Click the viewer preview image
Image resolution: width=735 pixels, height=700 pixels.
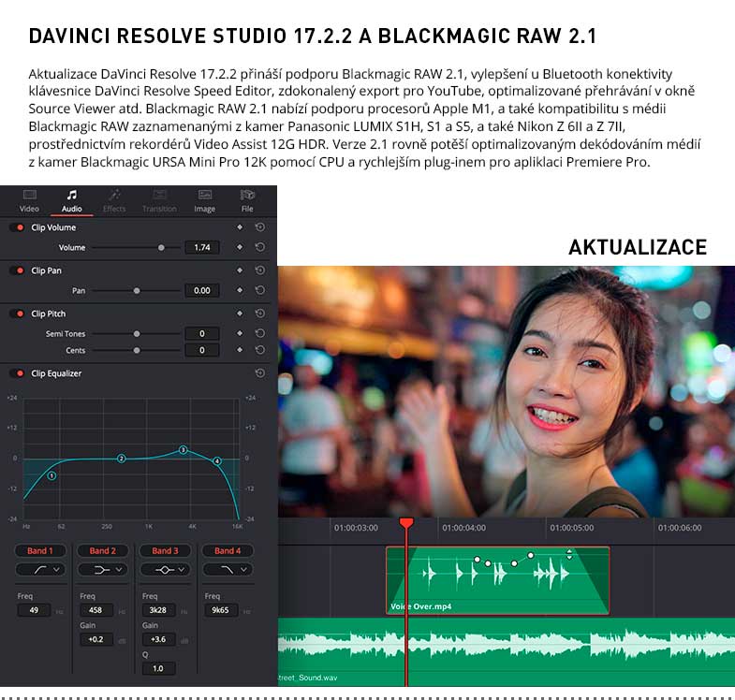(x=507, y=391)
